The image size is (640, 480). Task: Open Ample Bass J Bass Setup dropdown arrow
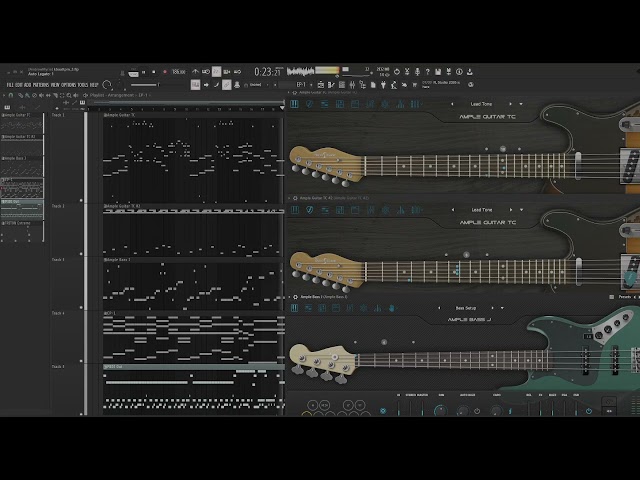click(502, 308)
